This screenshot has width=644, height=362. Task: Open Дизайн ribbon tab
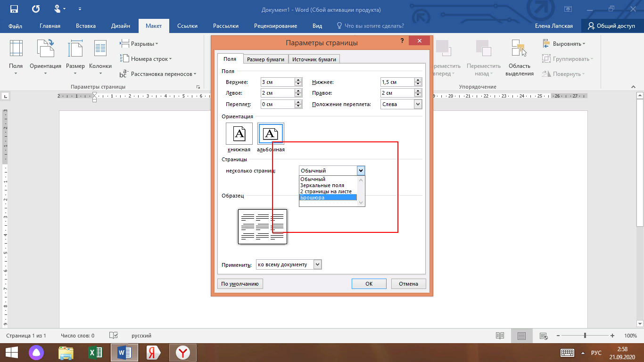click(121, 26)
